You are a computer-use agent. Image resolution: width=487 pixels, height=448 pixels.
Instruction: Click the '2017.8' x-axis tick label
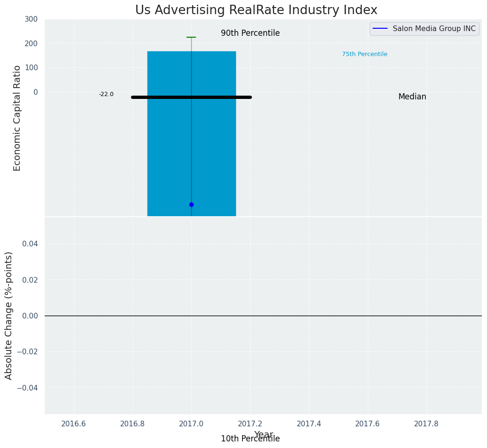(426, 424)
